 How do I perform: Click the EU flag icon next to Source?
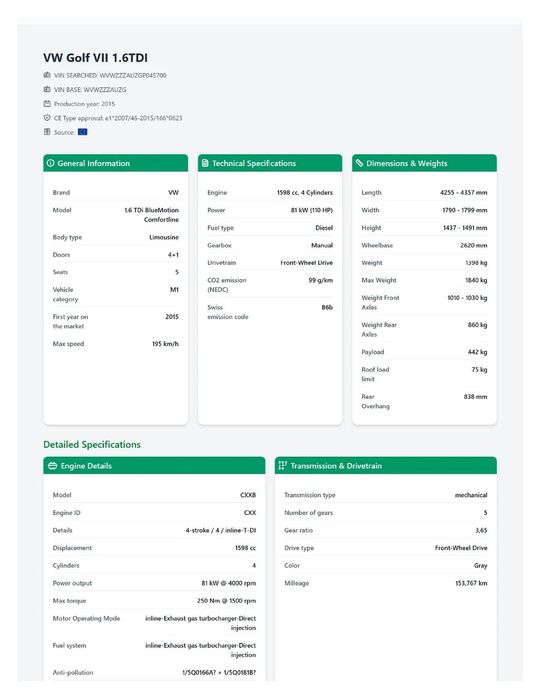pyautogui.click(x=82, y=132)
